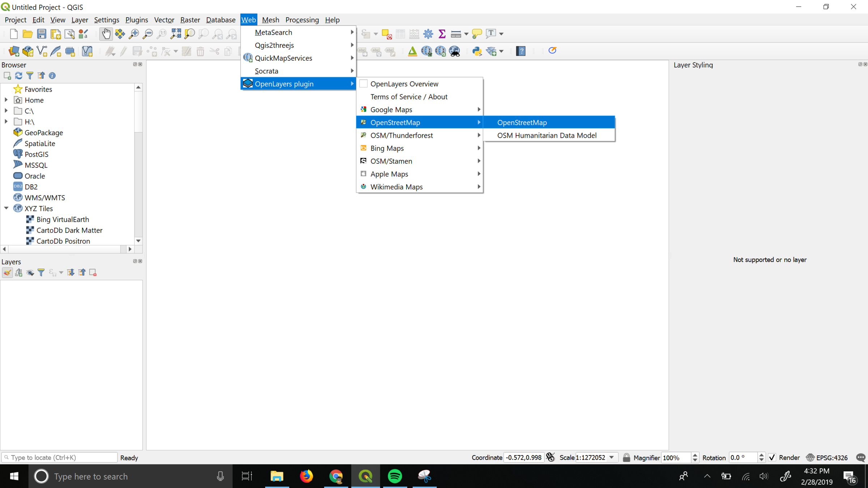Click the Save Project floppy icon
This screenshot has height=488, width=868.
tap(42, 34)
